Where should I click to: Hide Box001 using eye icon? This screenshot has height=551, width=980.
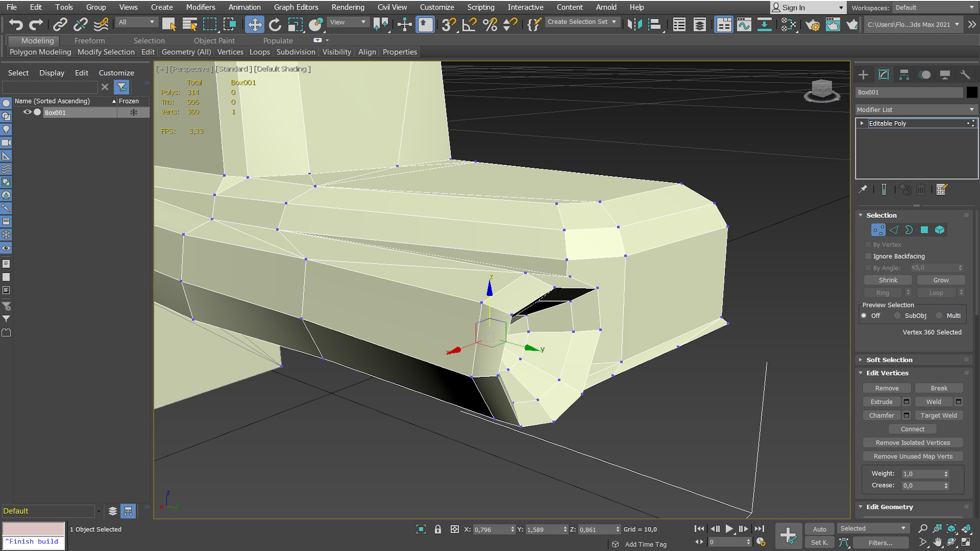28,112
